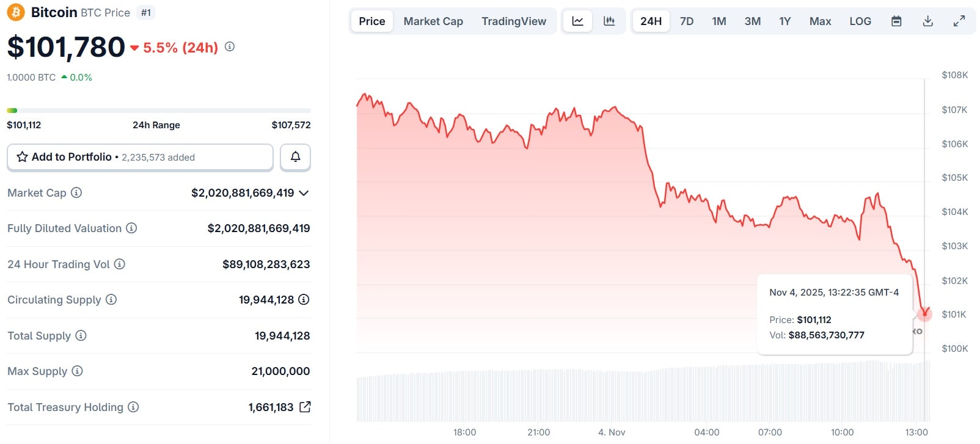Show info for 24h price change
Viewport: 980px width, 444px height.
coord(230,46)
